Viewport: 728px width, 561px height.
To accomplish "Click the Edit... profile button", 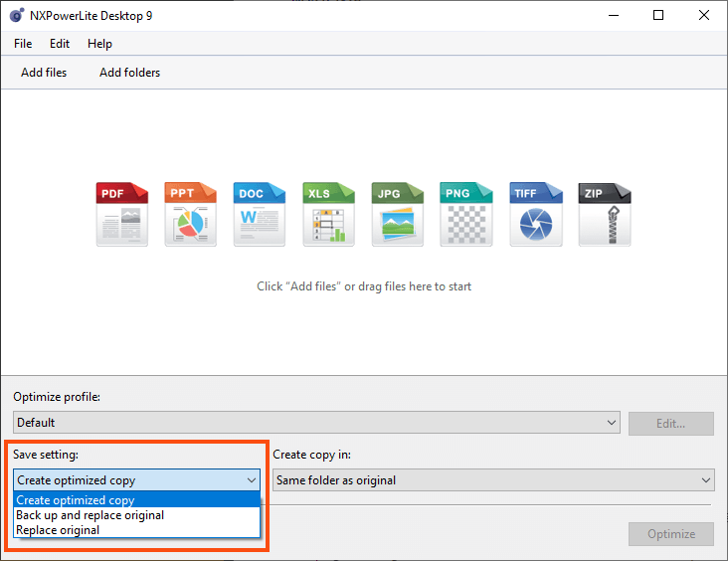I will click(x=671, y=424).
